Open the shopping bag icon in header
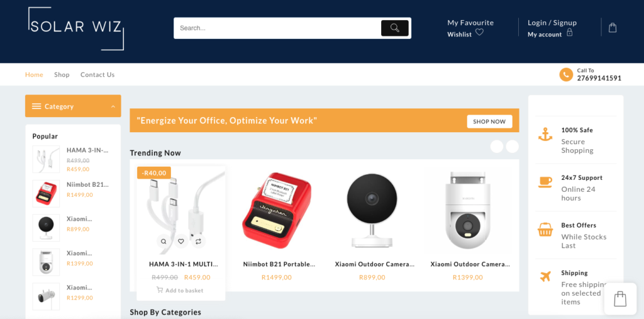 pyautogui.click(x=613, y=28)
